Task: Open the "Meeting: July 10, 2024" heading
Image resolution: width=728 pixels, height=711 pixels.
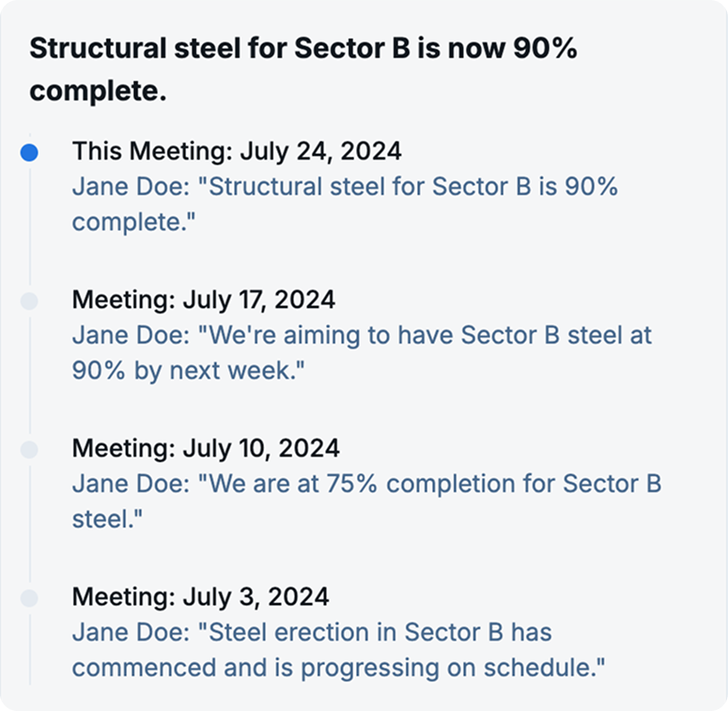Action: click(205, 448)
